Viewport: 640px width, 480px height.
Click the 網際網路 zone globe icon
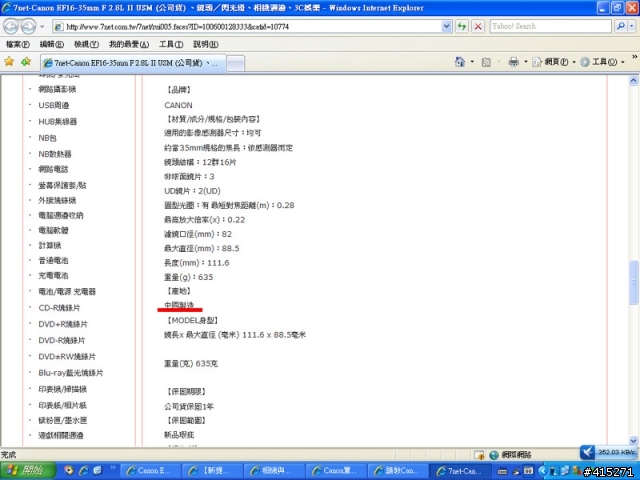tap(494, 454)
